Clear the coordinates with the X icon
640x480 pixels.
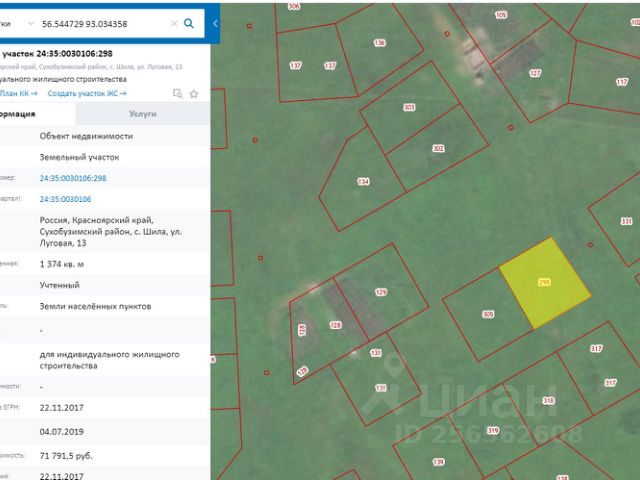(x=174, y=23)
